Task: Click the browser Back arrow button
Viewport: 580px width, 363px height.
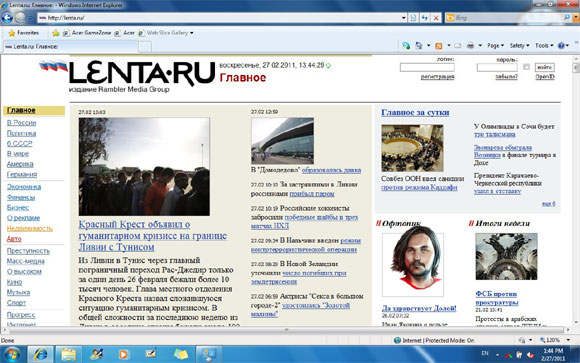Action: point(7,18)
